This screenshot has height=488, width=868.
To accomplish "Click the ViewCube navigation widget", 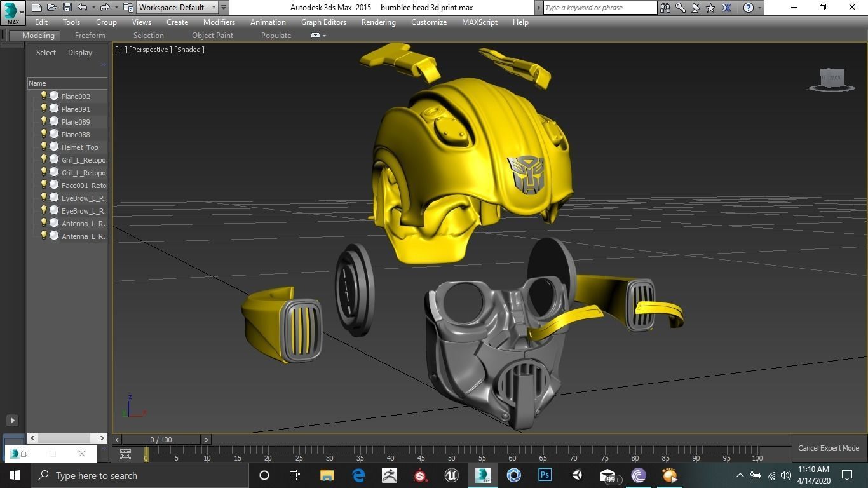I will tap(831, 79).
